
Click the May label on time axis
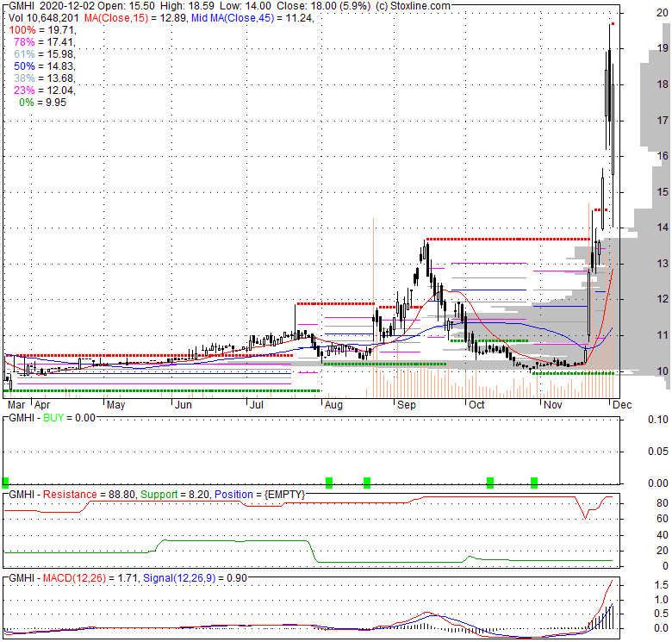click(115, 405)
